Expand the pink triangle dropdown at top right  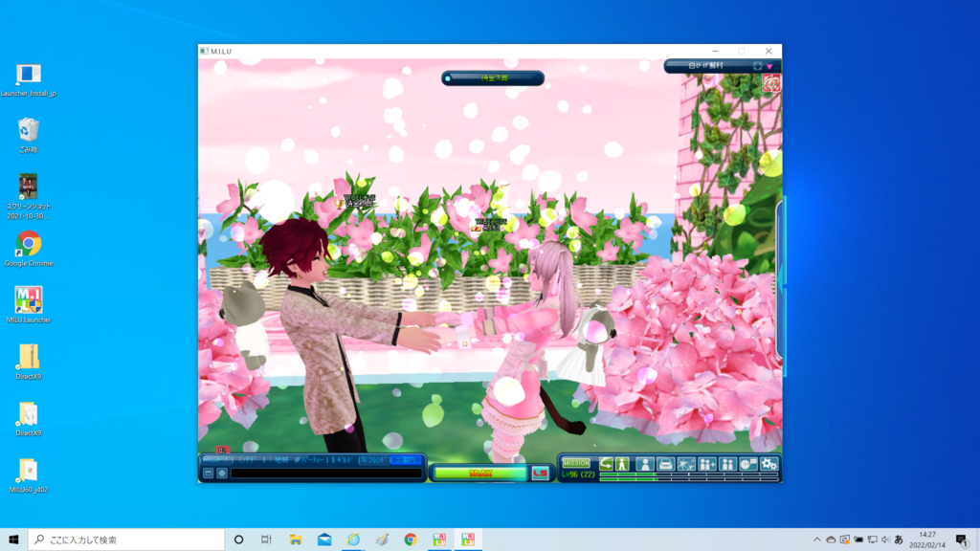pos(769,66)
